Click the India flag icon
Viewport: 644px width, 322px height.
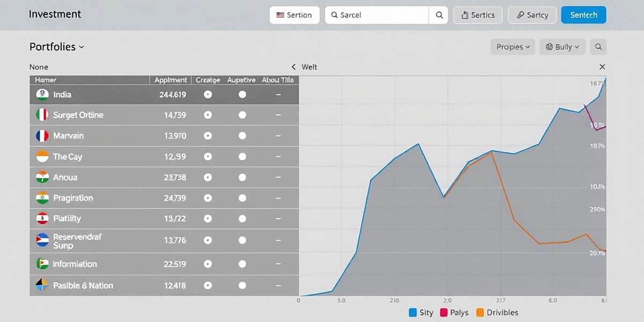42,94
